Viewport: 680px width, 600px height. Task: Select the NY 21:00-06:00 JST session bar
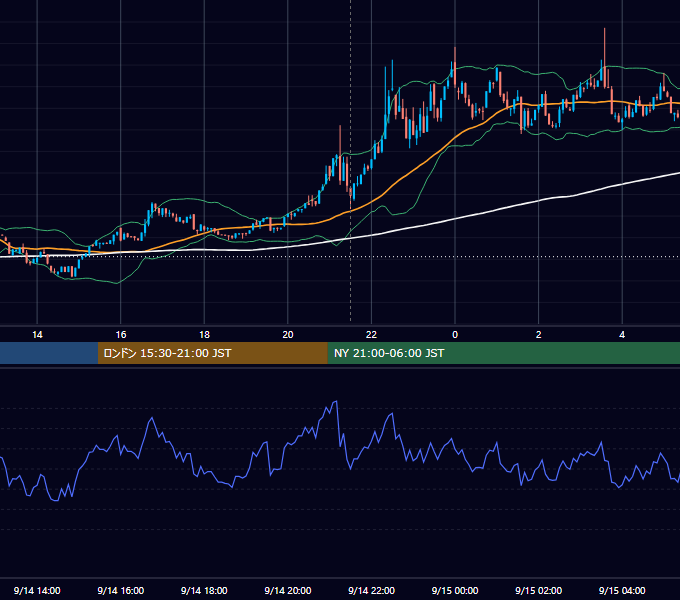tap(503, 353)
